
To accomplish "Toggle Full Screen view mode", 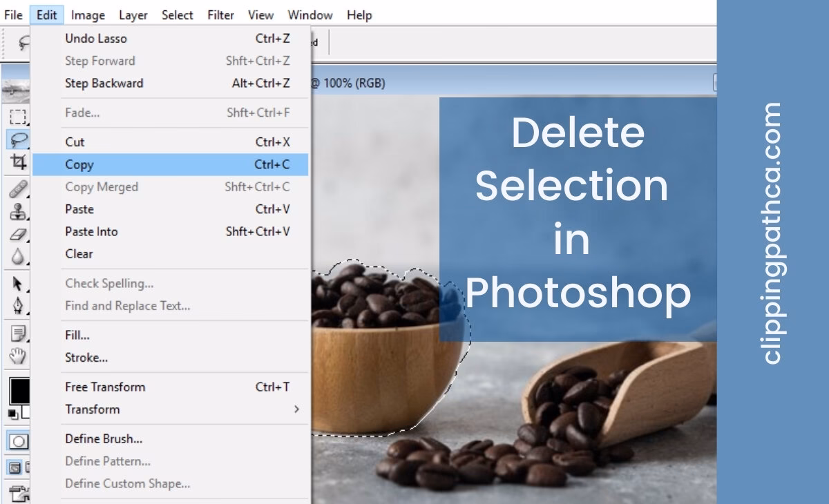I will pyautogui.click(x=27, y=465).
